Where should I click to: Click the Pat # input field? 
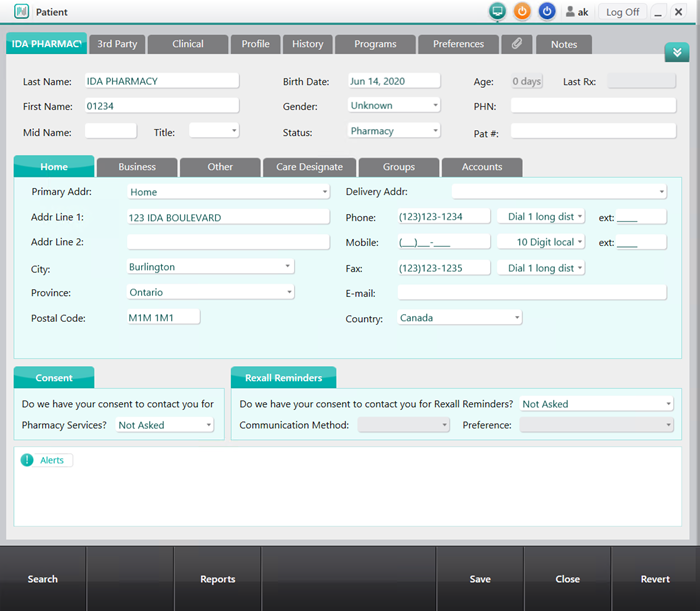[x=593, y=131]
